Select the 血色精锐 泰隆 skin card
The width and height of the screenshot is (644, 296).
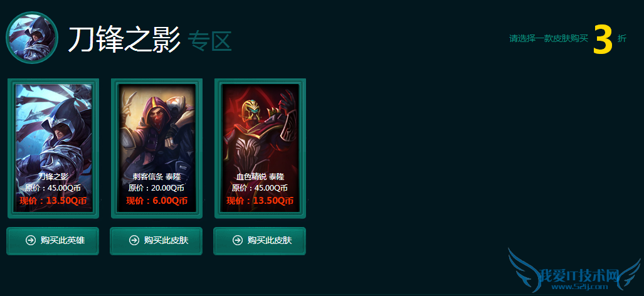pyautogui.click(x=260, y=148)
